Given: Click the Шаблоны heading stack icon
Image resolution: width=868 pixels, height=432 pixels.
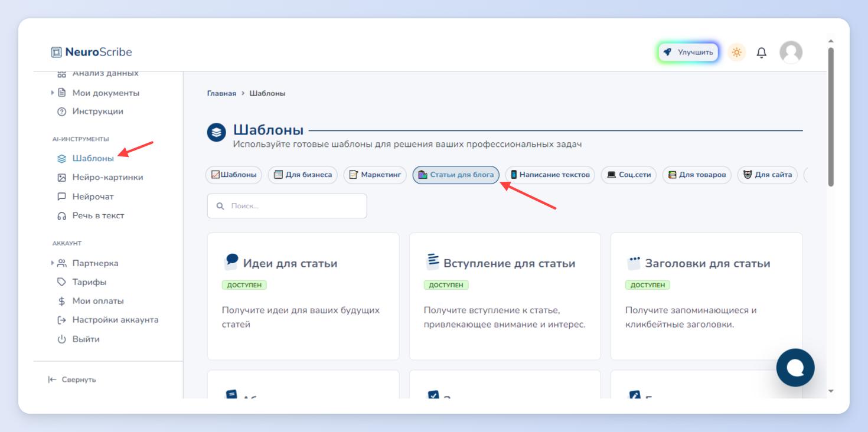Looking at the screenshot, I should click(x=217, y=132).
